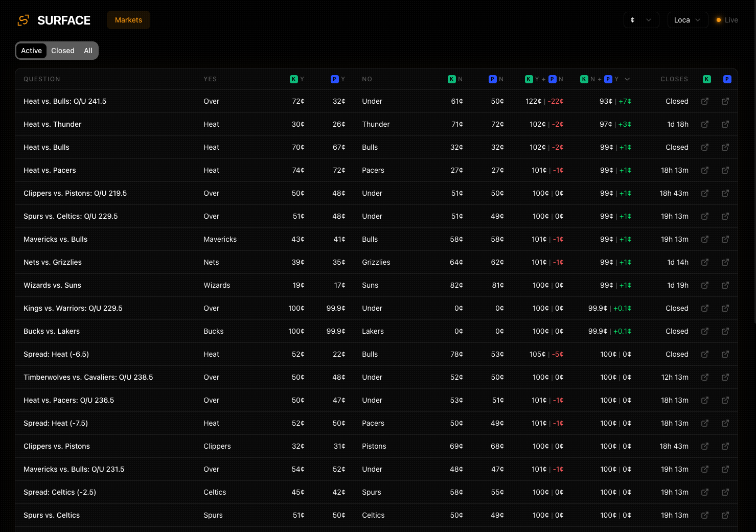Viewport: 756px width, 532px height.
Task: Open the currency (¢) dropdown
Action: click(x=641, y=20)
